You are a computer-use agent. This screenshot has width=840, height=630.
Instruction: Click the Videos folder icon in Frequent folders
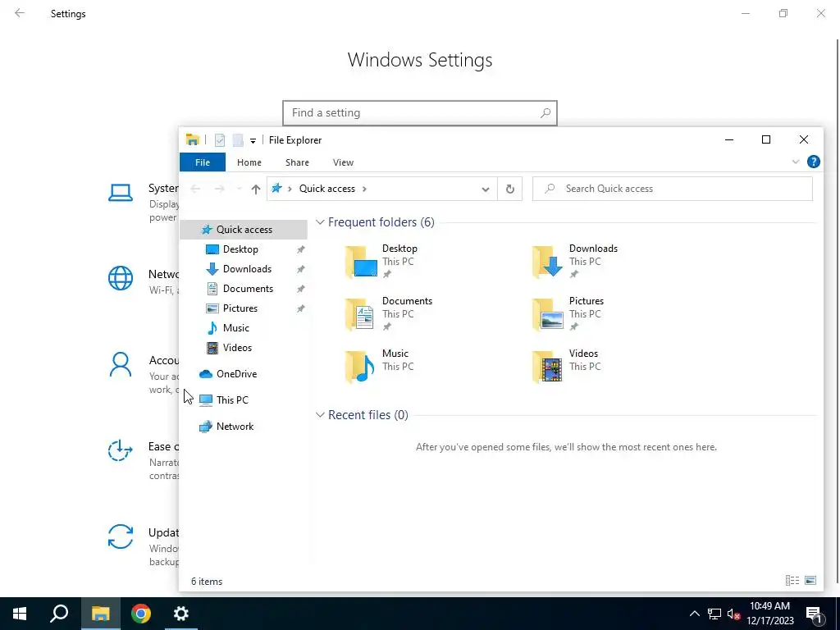[547, 367]
